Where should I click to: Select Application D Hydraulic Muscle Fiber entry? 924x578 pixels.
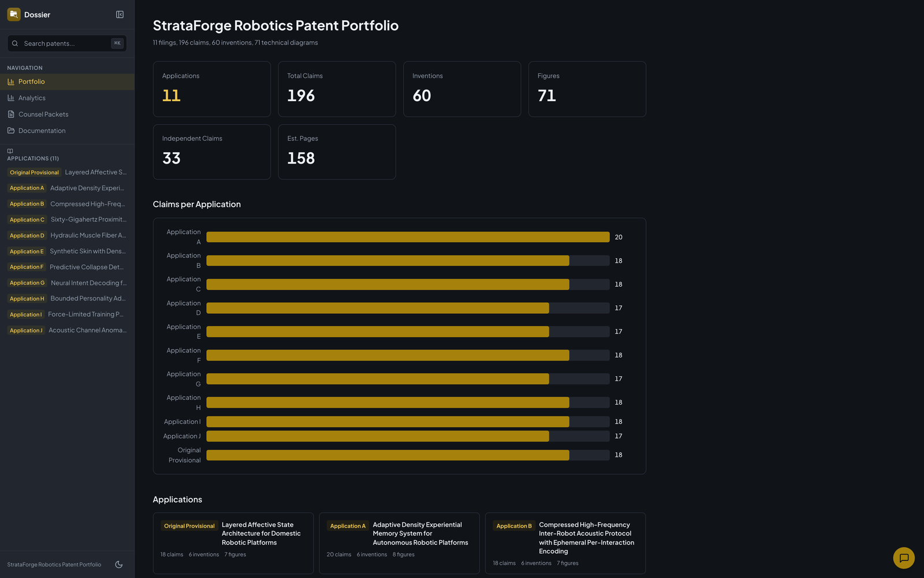coord(67,235)
